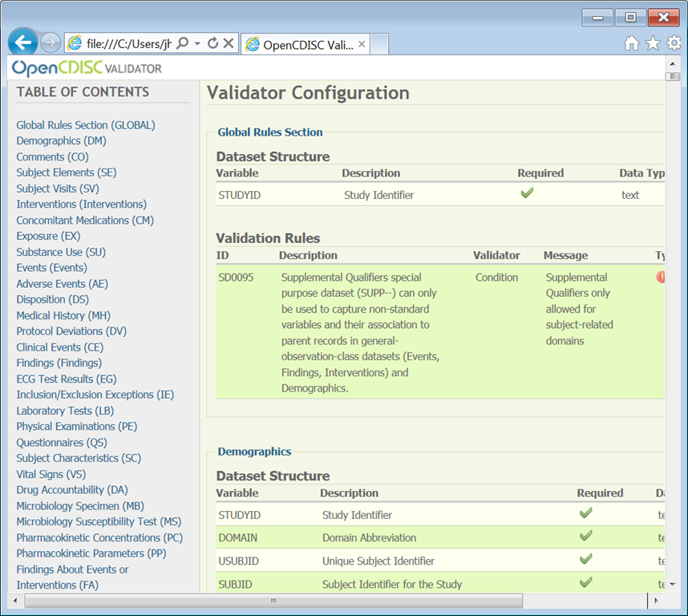Click the file:///C:/Users address field
This screenshot has height=616, width=688.
tap(129, 43)
